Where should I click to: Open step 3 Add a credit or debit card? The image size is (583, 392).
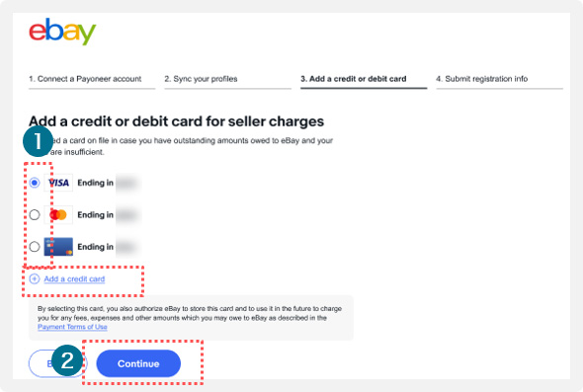point(353,79)
